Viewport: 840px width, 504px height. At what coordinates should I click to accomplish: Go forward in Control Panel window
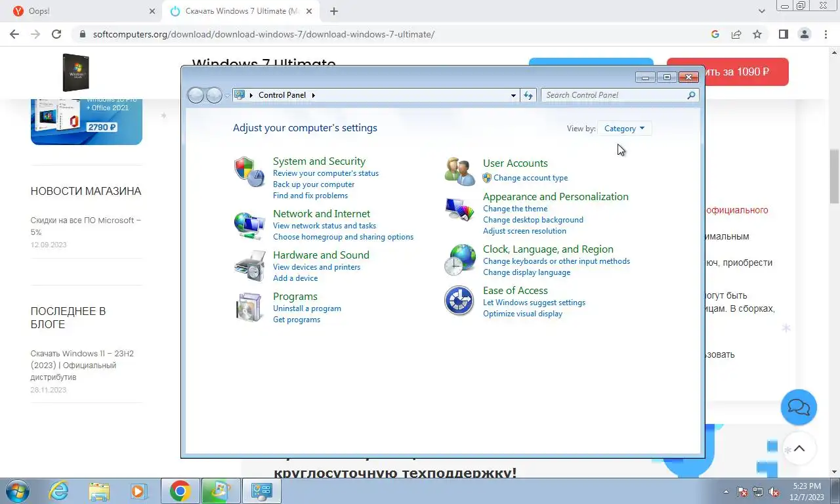pos(214,96)
